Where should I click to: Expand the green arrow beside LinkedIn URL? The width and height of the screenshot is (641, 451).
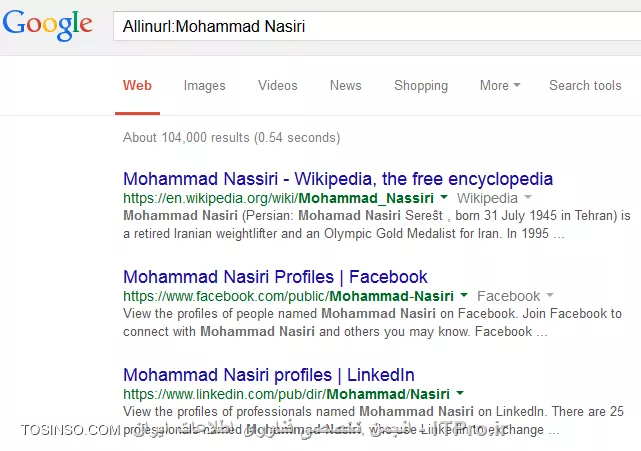point(460,393)
